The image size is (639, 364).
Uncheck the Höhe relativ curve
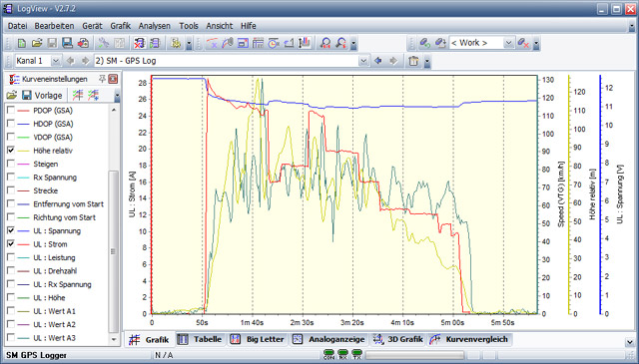(11, 151)
